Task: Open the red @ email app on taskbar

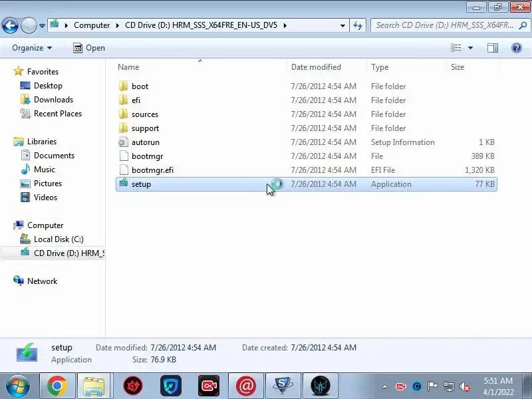Action: (x=246, y=386)
